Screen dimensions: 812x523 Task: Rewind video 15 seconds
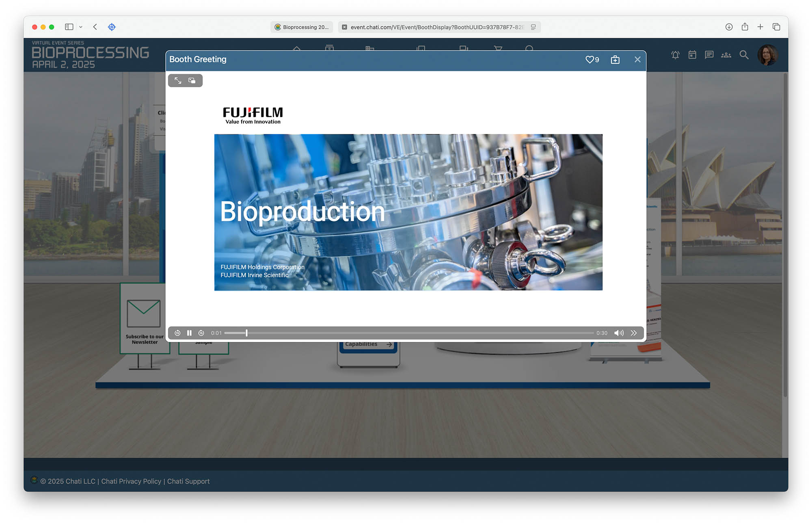coord(177,333)
